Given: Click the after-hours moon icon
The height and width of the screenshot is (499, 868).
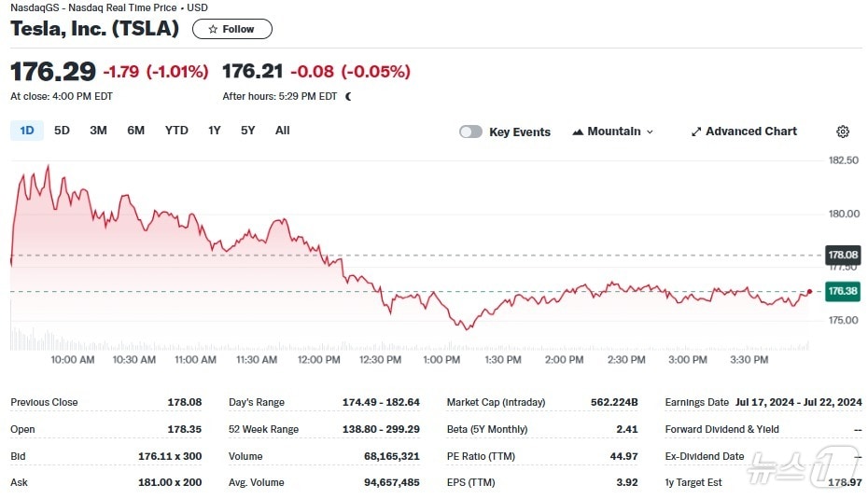Looking at the screenshot, I should 348,96.
